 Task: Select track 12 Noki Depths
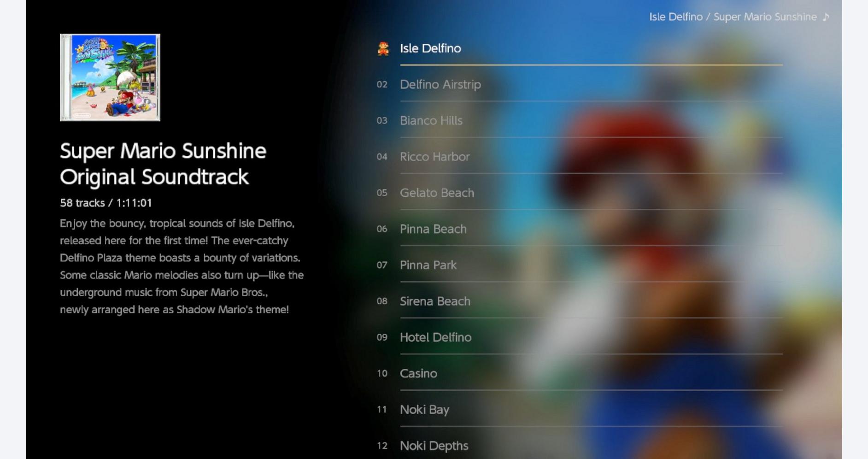[x=434, y=446]
